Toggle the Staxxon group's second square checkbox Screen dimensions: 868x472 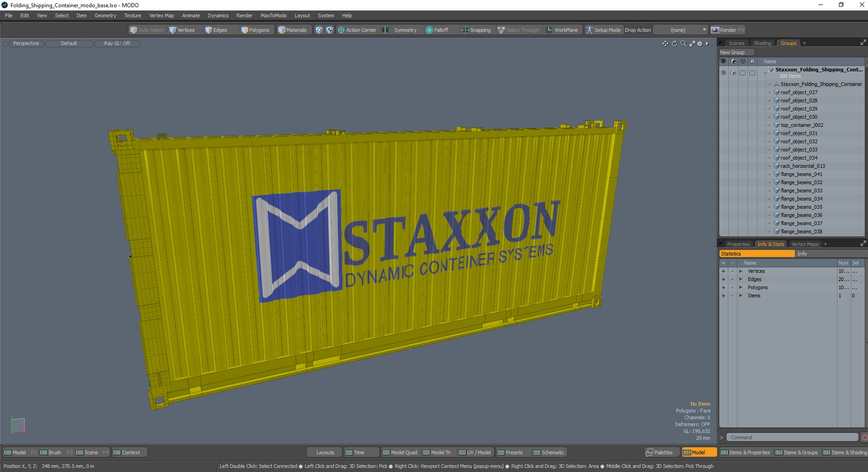tap(752, 73)
